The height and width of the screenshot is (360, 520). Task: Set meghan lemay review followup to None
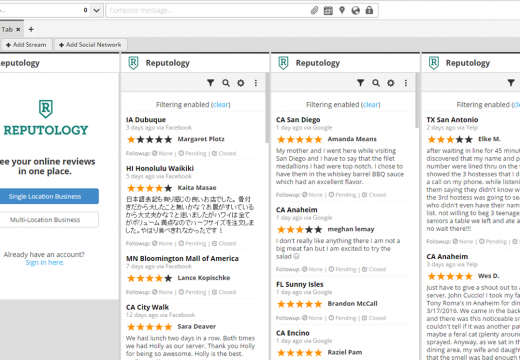click(x=312, y=269)
